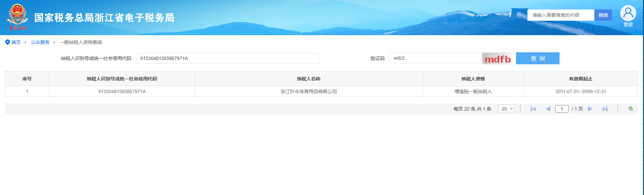Open 公众服务 breadcrumb link

pyautogui.click(x=40, y=42)
